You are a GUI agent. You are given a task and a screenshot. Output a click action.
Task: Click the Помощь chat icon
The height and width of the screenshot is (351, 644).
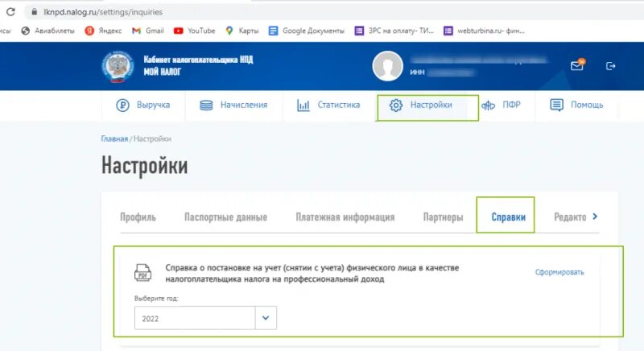(556, 105)
